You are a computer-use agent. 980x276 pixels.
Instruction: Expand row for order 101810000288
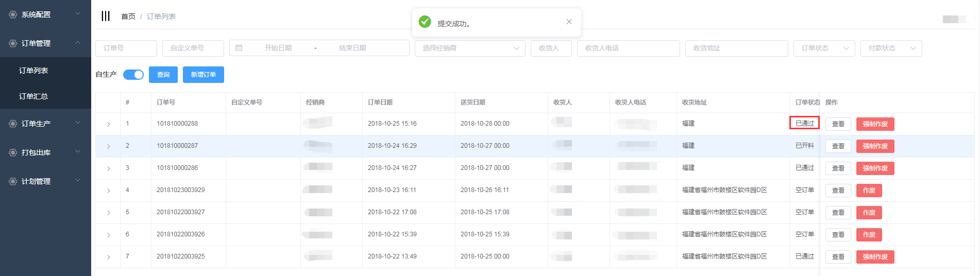[x=108, y=124]
